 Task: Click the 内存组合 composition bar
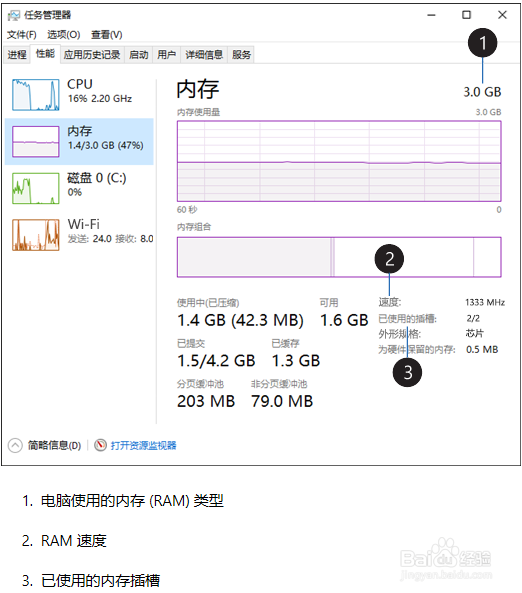pyautogui.click(x=339, y=257)
